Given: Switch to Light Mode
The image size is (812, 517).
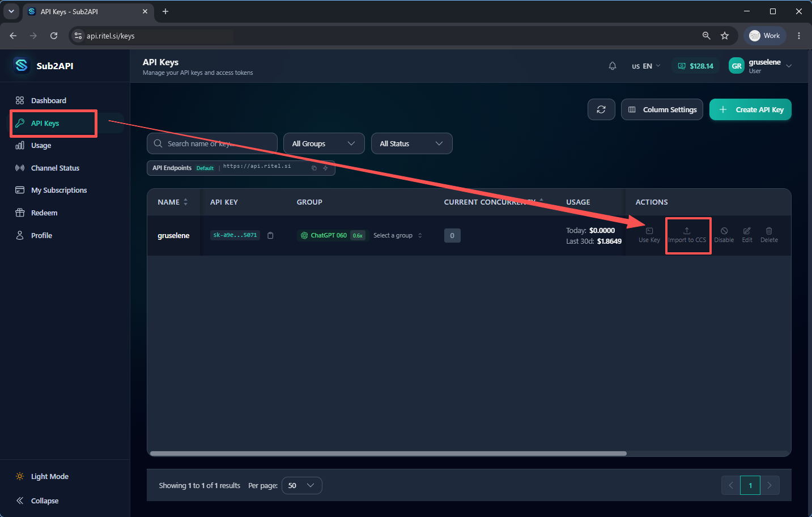Looking at the screenshot, I should 42,476.
